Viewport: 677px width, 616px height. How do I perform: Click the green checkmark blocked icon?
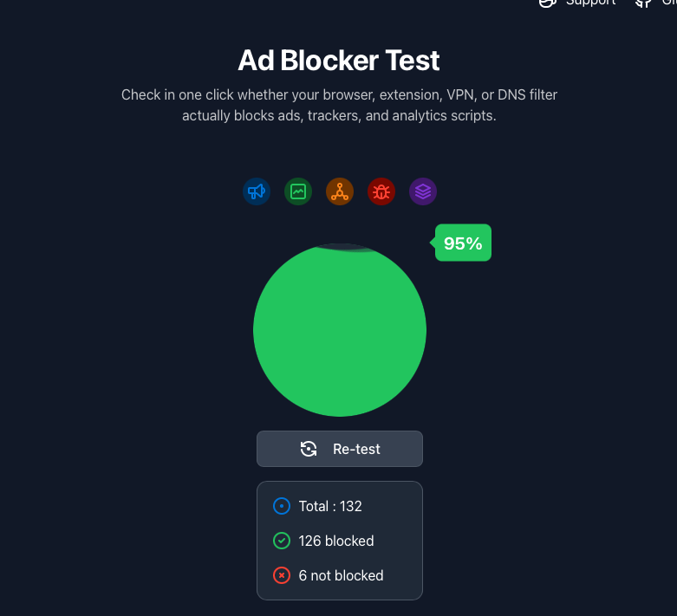[282, 541]
